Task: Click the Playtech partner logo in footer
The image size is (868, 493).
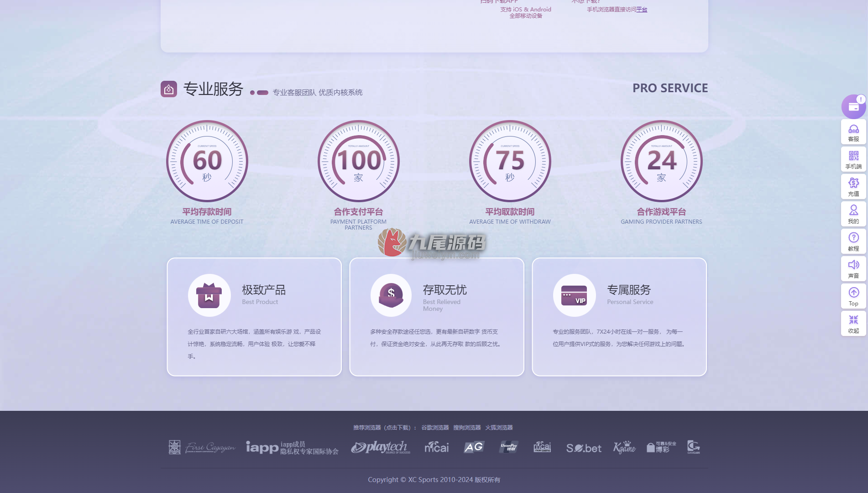Action: pos(381,447)
